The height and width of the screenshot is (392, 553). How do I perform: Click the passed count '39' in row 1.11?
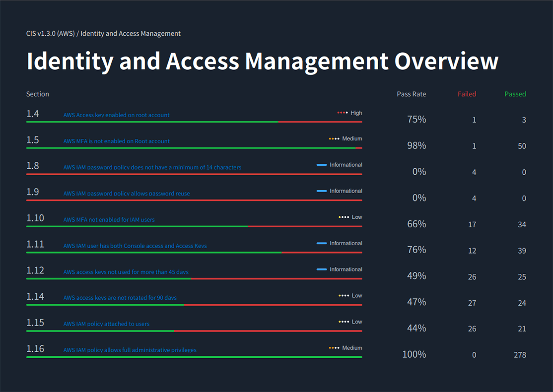point(522,251)
